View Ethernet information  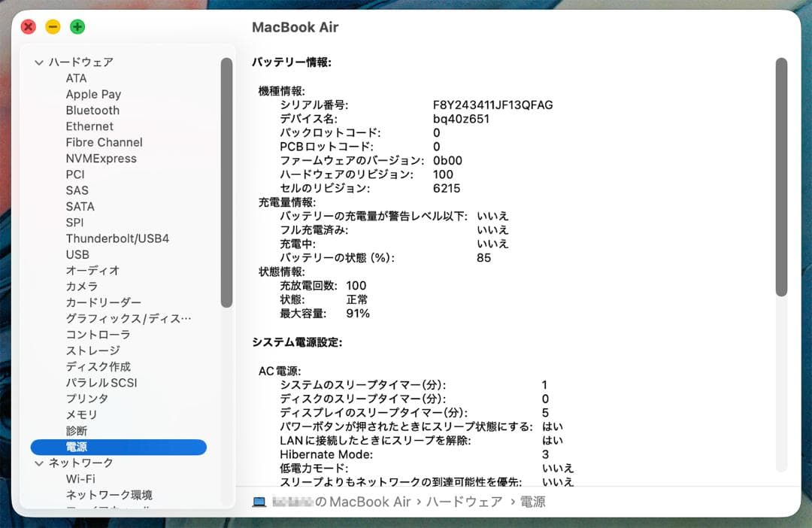click(89, 126)
